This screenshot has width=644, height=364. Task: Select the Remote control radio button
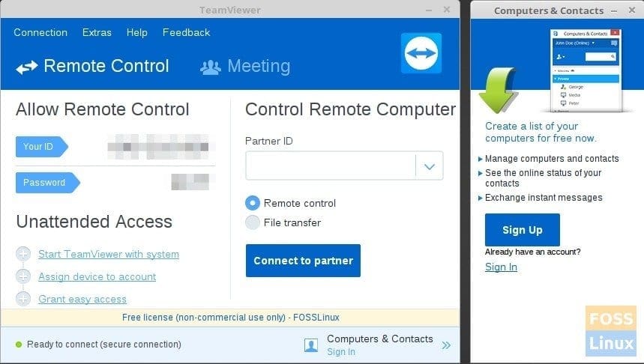(x=252, y=203)
